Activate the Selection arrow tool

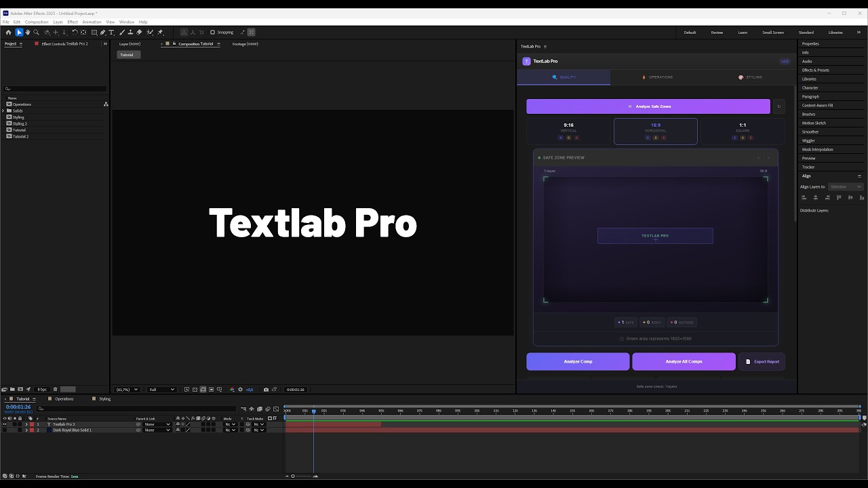tap(19, 33)
